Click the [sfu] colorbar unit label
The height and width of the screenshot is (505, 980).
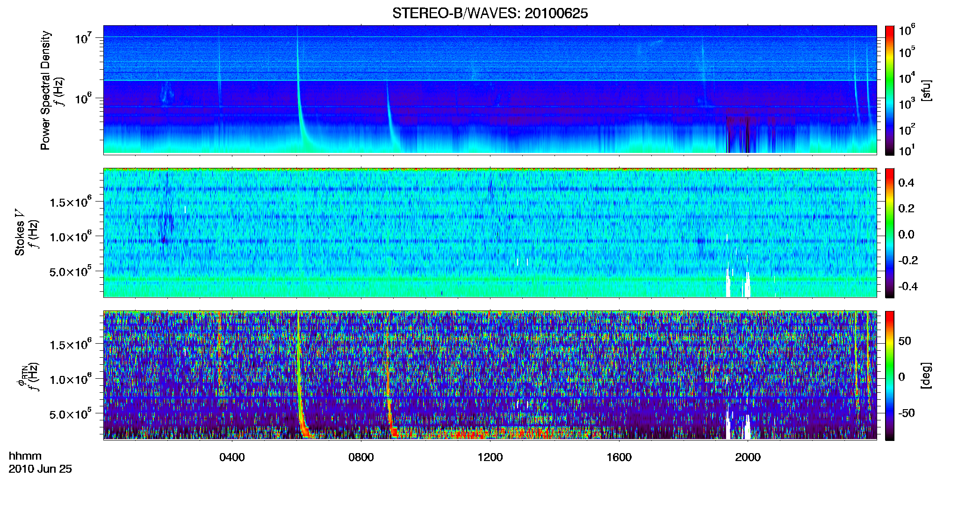(926, 90)
